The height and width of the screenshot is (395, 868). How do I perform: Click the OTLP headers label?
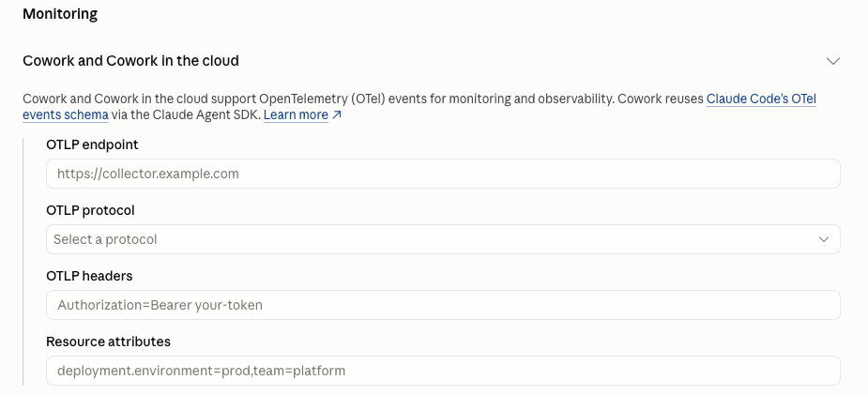89,276
